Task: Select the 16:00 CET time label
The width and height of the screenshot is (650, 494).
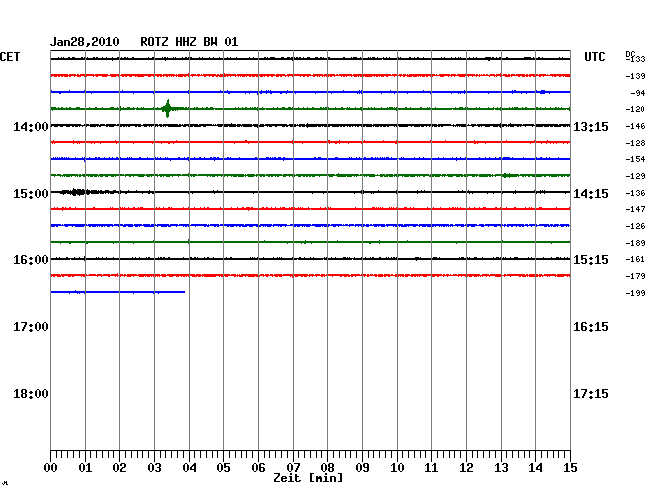Action: pos(31,260)
